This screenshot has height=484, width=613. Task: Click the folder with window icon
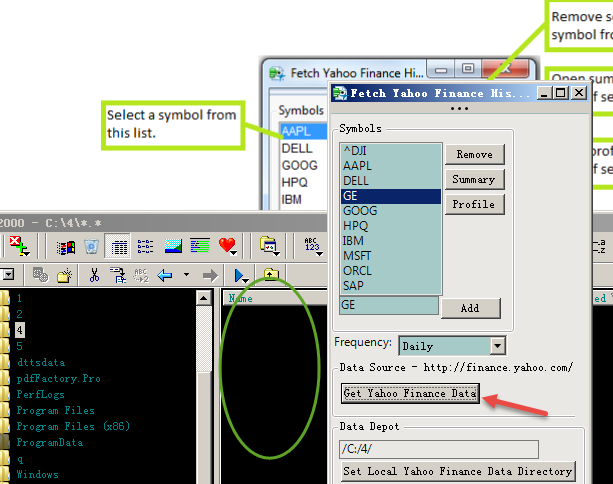[268, 245]
